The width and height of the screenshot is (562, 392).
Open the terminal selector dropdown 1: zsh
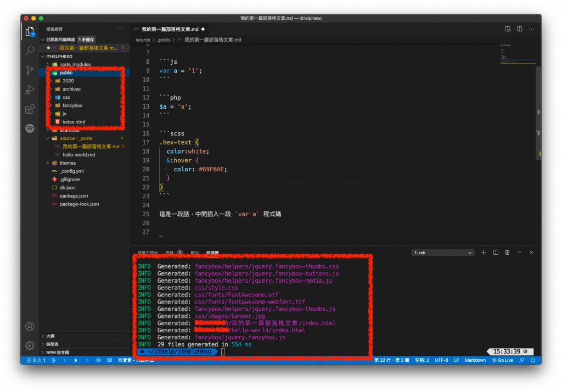coord(443,253)
